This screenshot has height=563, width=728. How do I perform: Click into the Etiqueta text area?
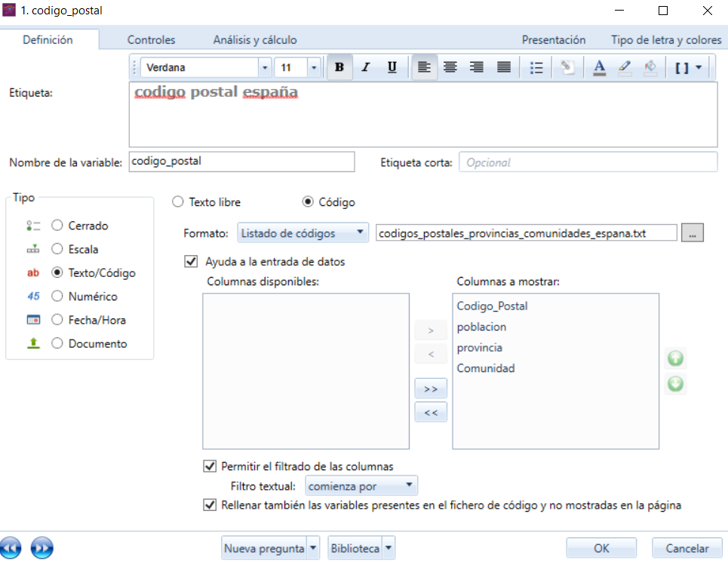tap(423, 115)
